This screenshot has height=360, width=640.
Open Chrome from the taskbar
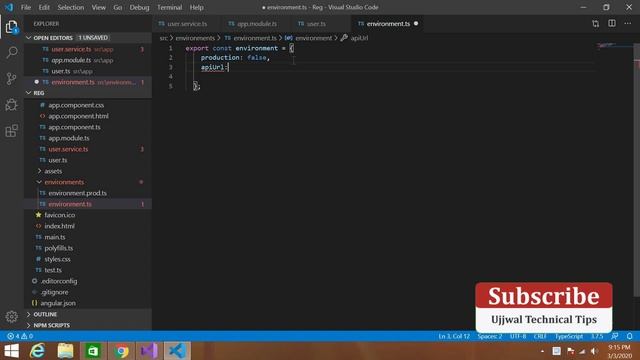tap(121, 351)
